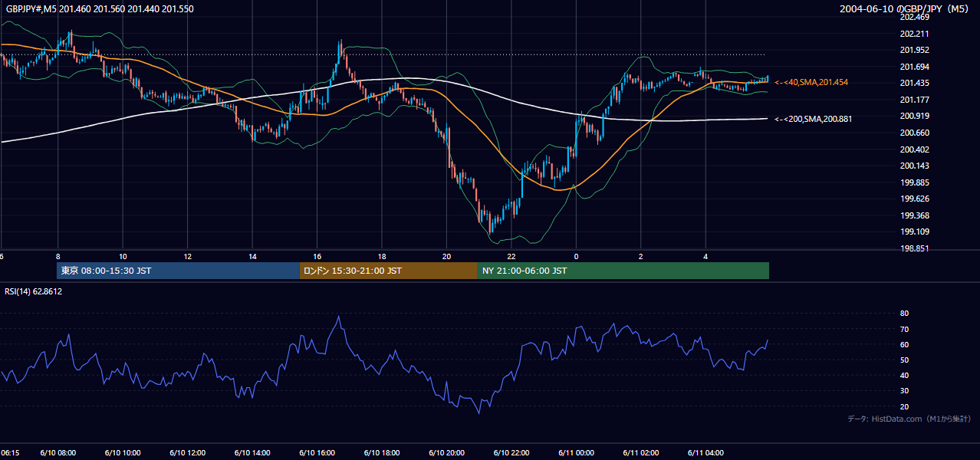Screen dimensions: 980x460
Task: Select the NY 21:00-06:00 JST session bar
Action: pyautogui.click(x=623, y=271)
